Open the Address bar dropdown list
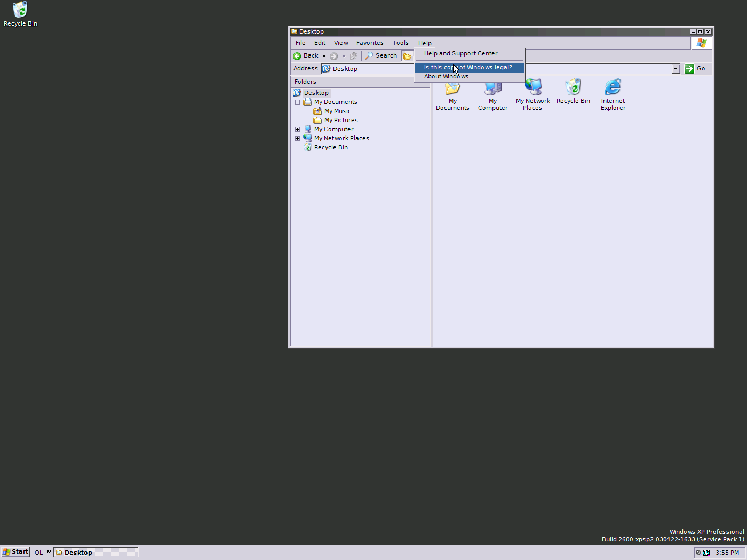 coord(676,69)
